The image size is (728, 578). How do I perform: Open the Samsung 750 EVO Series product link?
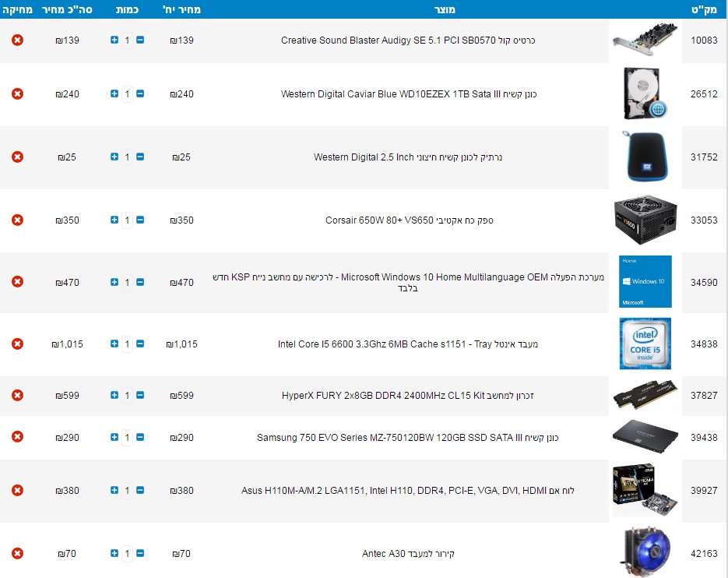[407, 438]
